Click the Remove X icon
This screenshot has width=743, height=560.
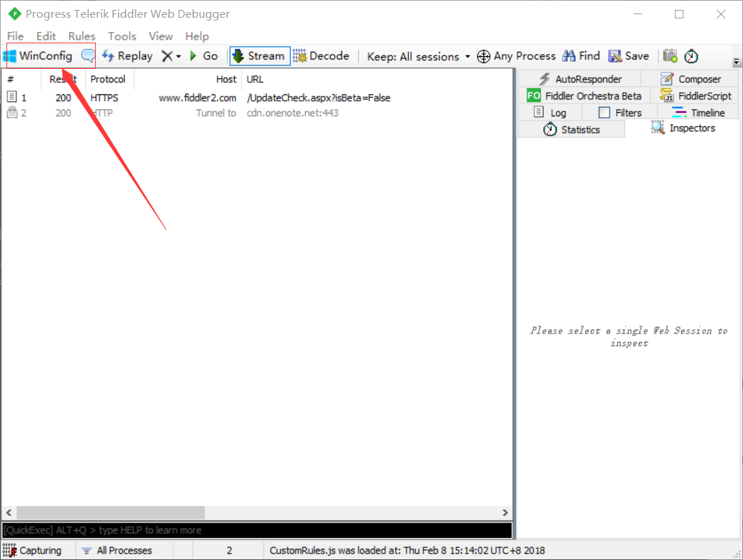tap(167, 56)
